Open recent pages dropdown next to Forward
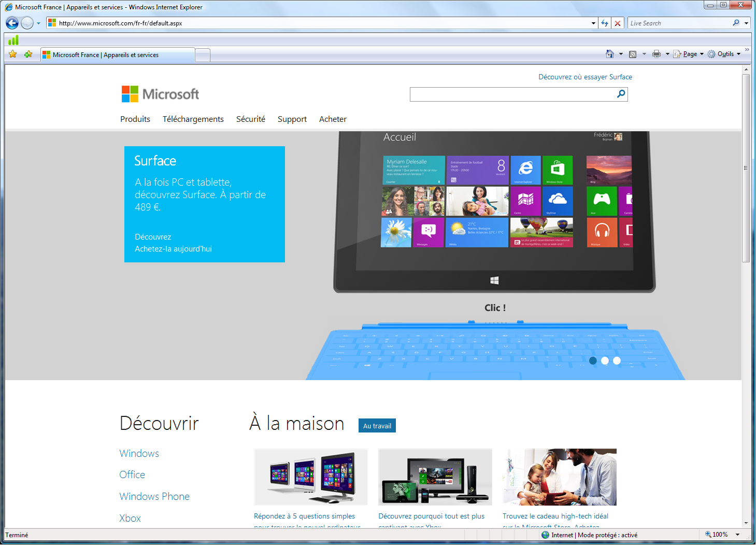The height and width of the screenshot is (545, 756). (x=38, y=23)
